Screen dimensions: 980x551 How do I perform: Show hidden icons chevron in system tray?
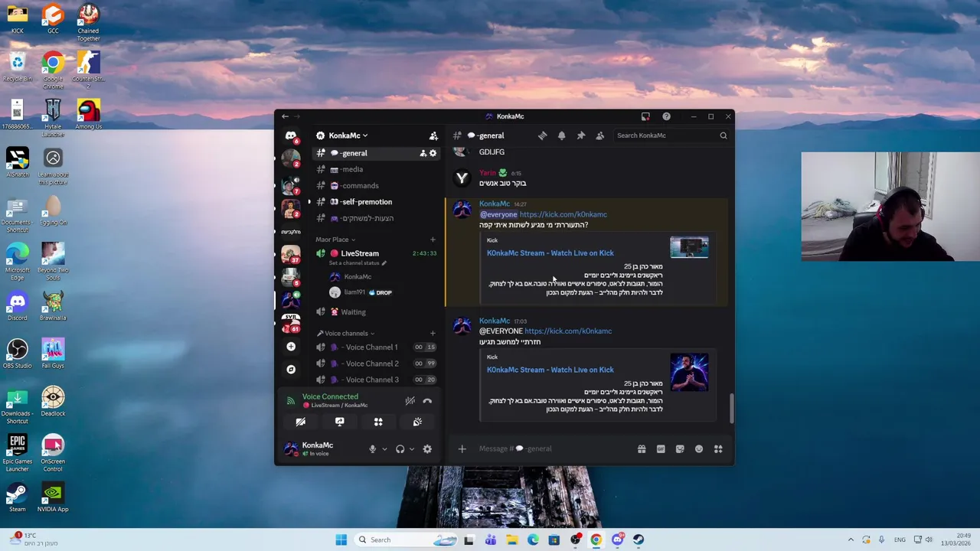[x=850, y=540]
